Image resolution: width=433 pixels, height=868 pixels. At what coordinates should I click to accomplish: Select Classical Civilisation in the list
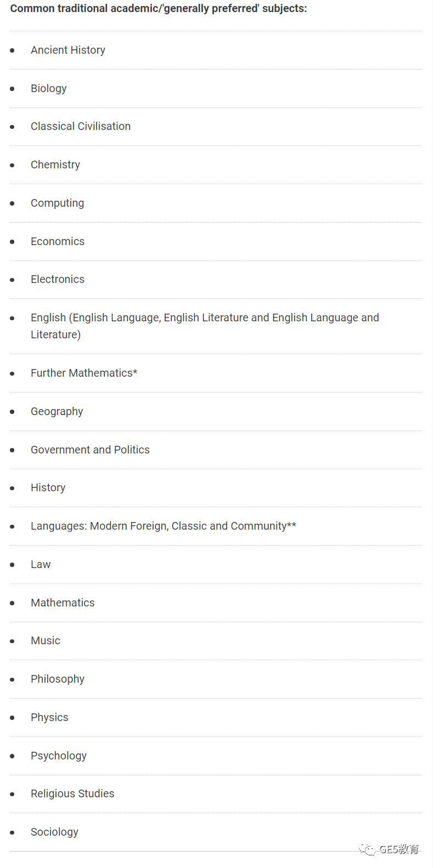[x=81, y=126]
